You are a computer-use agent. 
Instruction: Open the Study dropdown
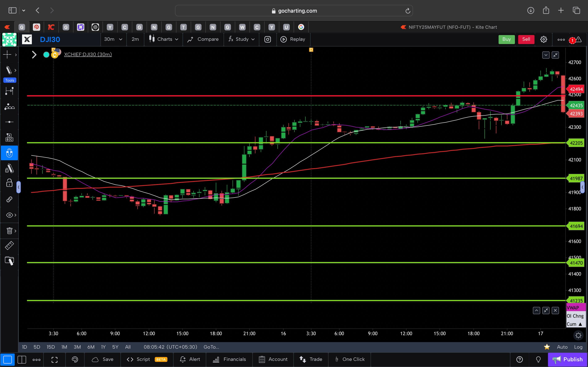click(x=242, y=39)
